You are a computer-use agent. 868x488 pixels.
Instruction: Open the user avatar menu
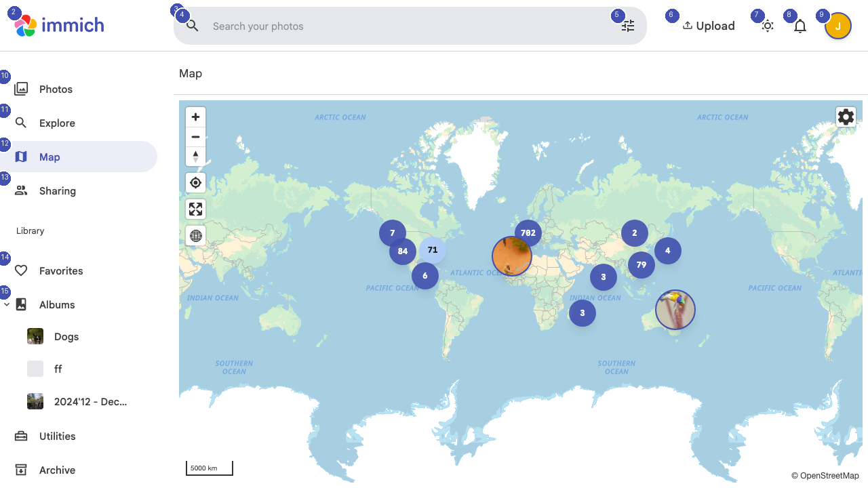[x=838, y=25]
